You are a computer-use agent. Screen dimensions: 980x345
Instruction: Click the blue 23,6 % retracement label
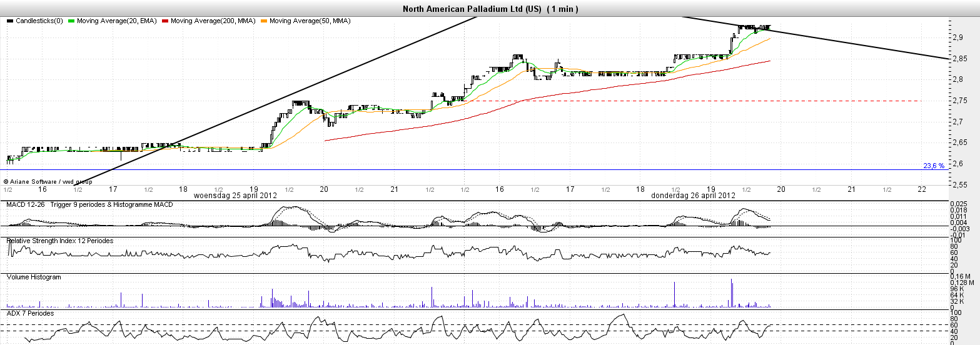(934, 166)
